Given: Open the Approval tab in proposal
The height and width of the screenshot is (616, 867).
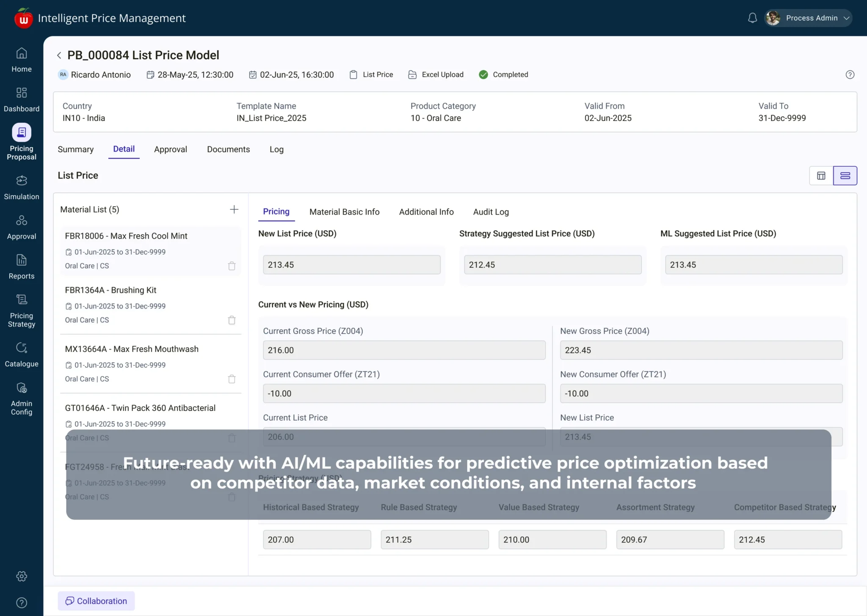Looking at the screenshot, I should coord(171,149).
